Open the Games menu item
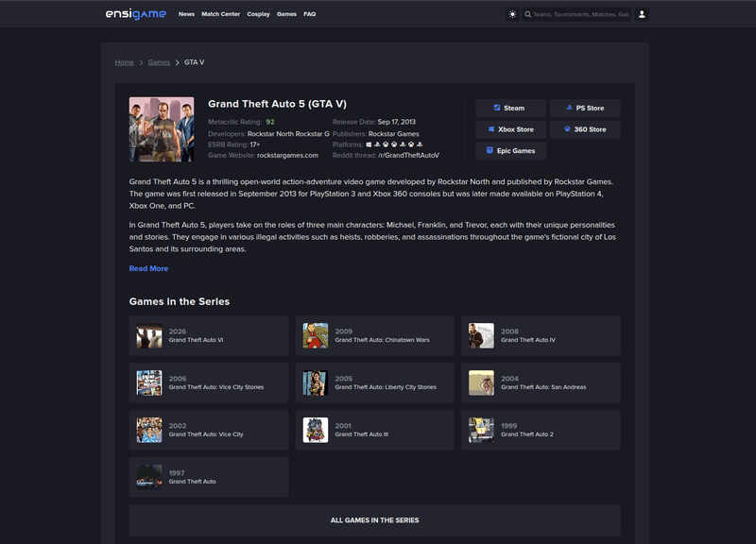This screenshot has height=544, width=756. click(286, 14)
